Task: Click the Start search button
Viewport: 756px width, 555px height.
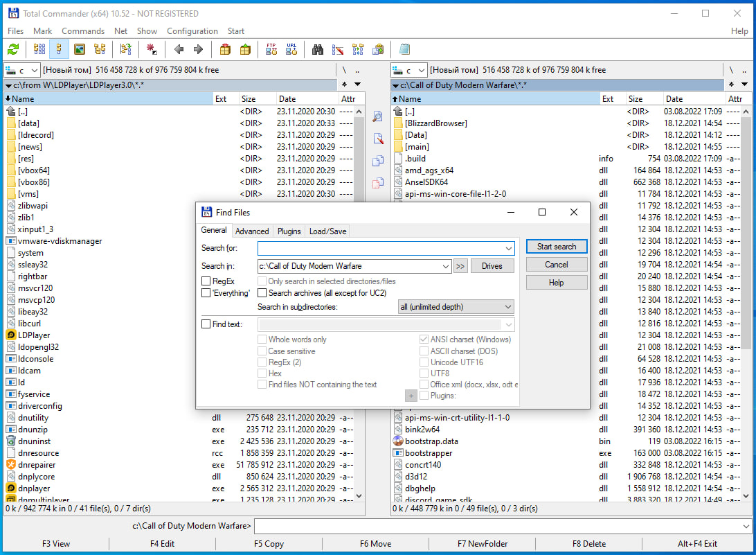Action: coord(557,247)
